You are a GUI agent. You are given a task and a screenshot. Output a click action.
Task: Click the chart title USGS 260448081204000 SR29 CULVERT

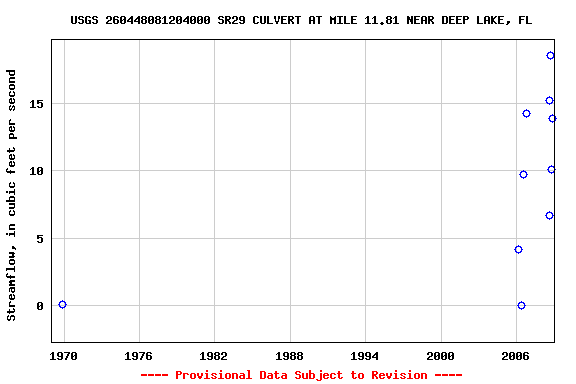pos(301,20)
